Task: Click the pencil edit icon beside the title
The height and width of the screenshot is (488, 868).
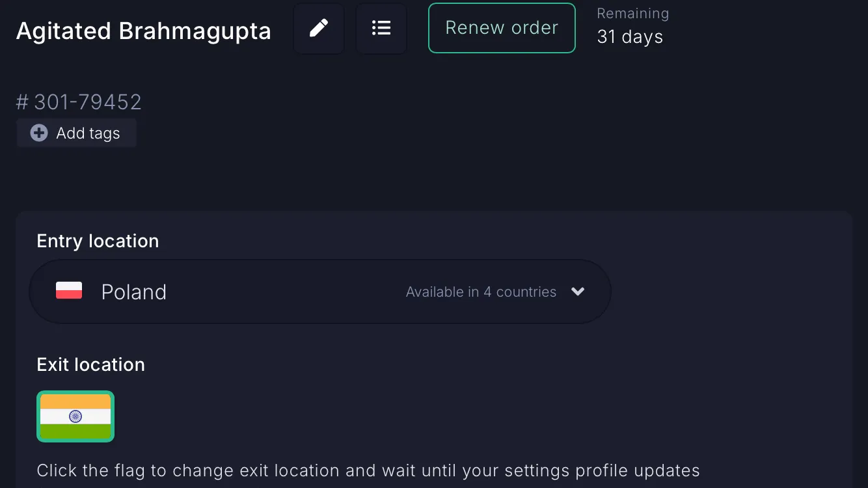Action: 318,28
